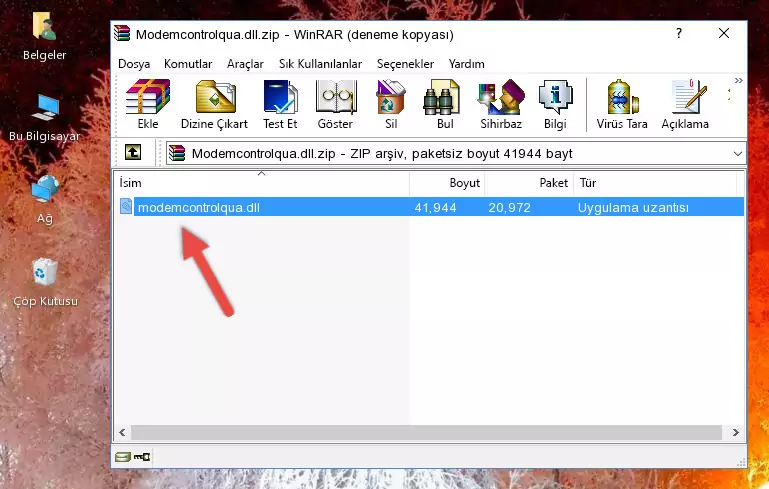769x489 pixels.
Task: Open the Komutlar menu
Action: [x=188, y=64]
